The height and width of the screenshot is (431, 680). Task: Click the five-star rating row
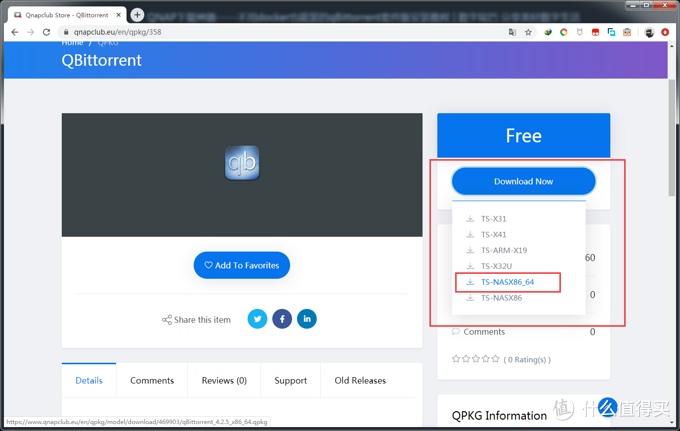476,359
